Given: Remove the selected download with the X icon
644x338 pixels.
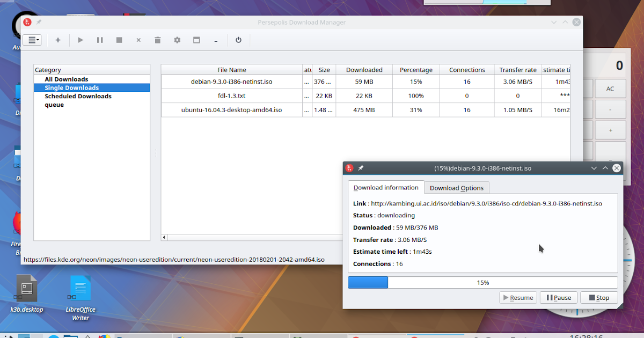Looking at the screenshot, I should (138, 40).
